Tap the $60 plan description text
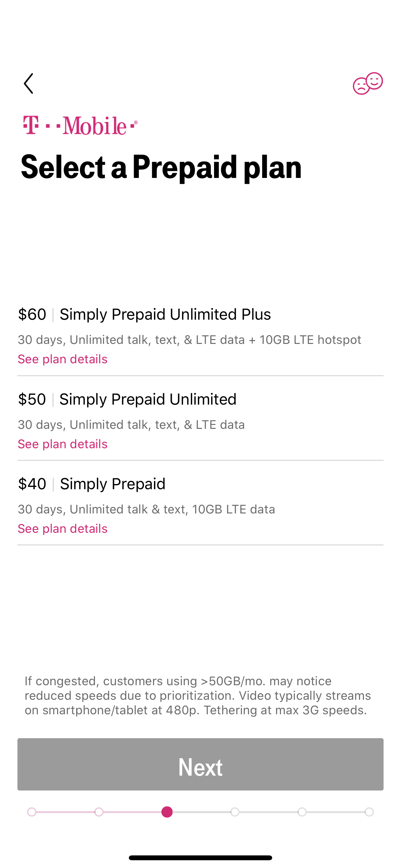Screen dimensions: 401x868 [x=190, y=340]
